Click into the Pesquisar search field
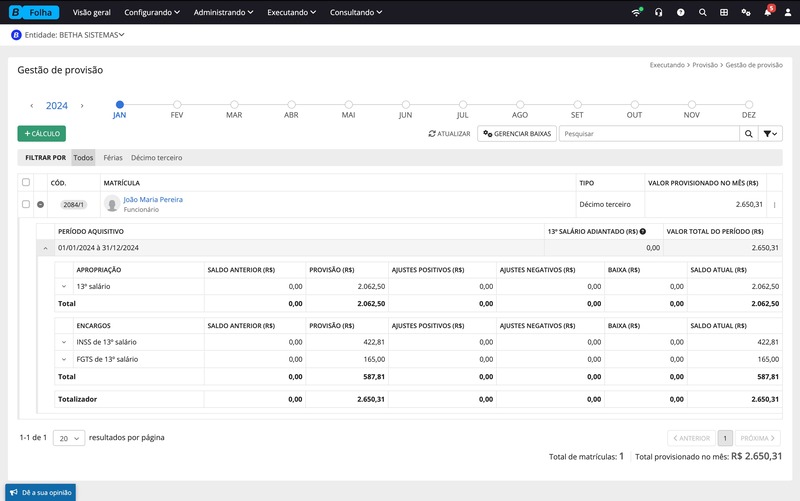 click(648, 133)
